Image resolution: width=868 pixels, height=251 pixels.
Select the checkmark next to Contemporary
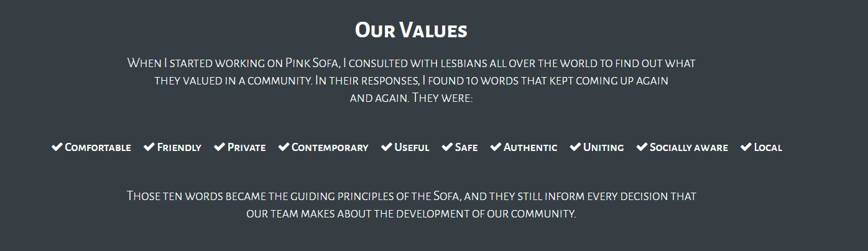(x=284, y=147)
